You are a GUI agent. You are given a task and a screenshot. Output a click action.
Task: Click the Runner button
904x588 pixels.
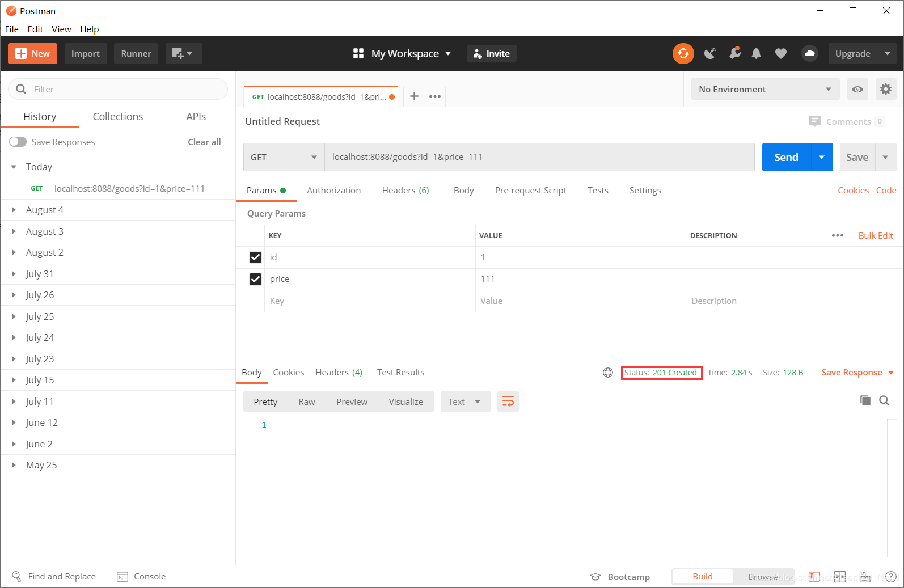pos(136,53)
